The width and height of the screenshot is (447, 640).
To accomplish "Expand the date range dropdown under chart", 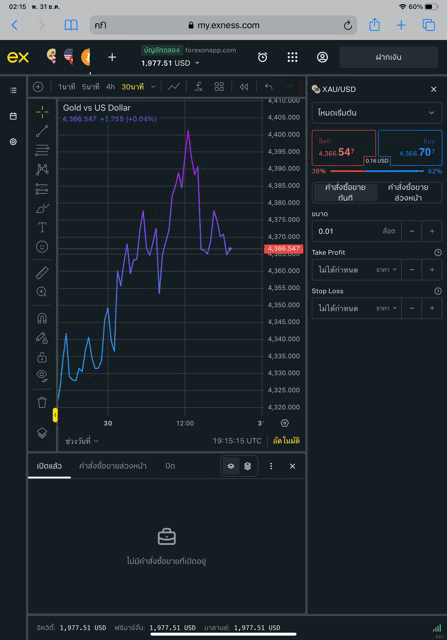I will point(82,441).
